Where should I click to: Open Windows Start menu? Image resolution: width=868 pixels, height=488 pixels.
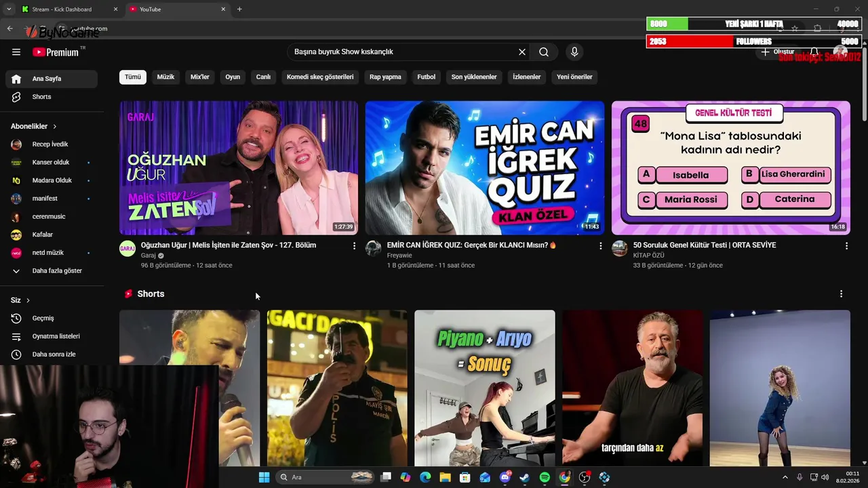click(x=264, y=477)
